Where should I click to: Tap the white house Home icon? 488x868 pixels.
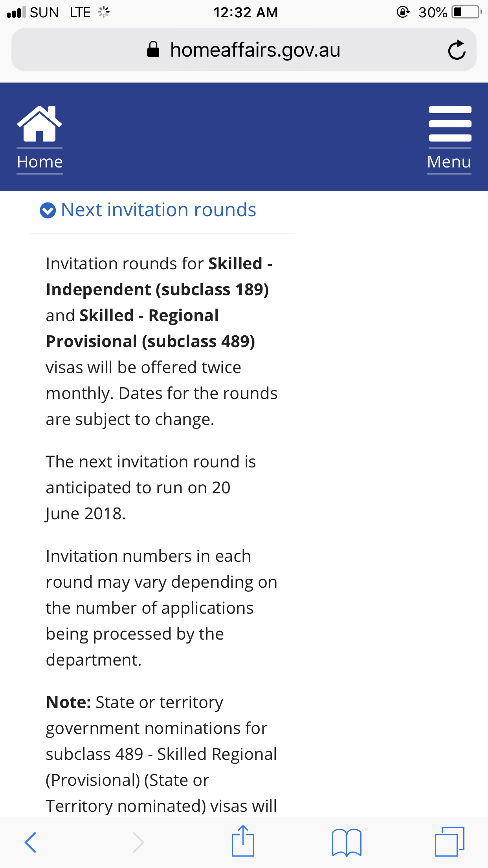pyautogui.click(x=39, y=124)
